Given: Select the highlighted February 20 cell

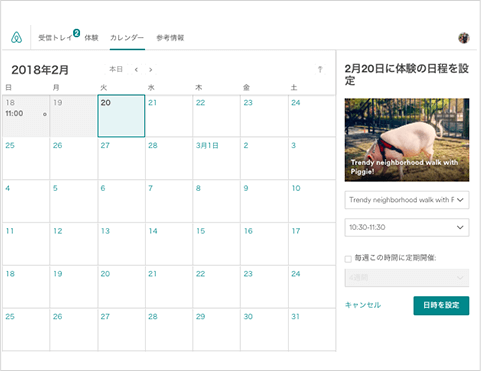Looking at the screenshot, I should point(121,116).
